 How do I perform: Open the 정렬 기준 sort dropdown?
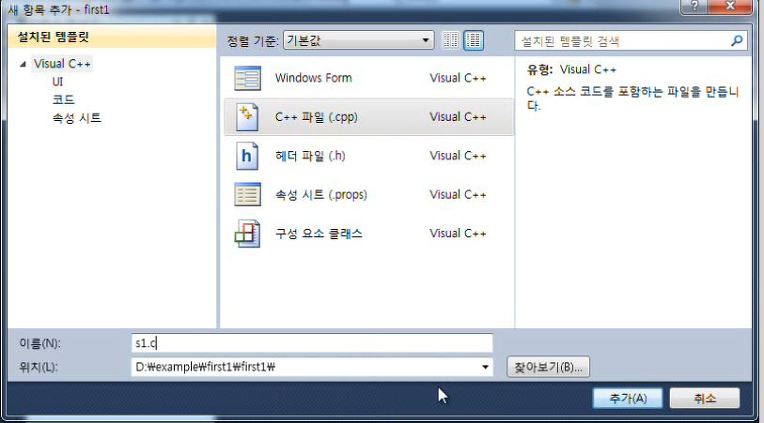(x=358, y=40)
